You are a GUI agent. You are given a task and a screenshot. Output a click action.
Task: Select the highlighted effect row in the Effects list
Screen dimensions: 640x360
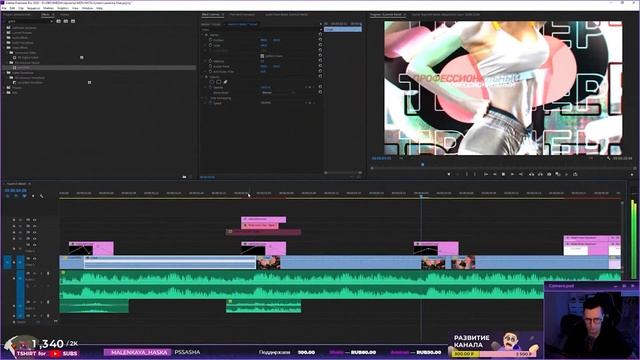(98, 67)
